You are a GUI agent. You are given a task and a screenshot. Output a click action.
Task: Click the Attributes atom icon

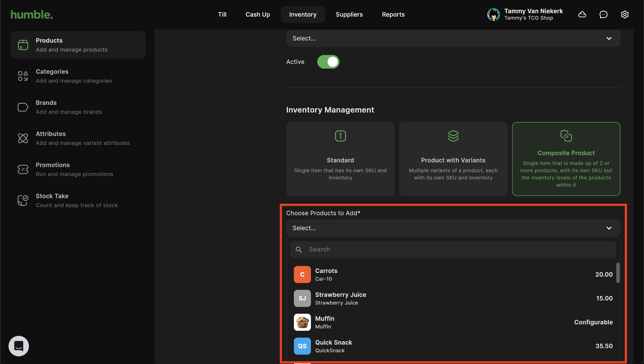pos(23,138)
